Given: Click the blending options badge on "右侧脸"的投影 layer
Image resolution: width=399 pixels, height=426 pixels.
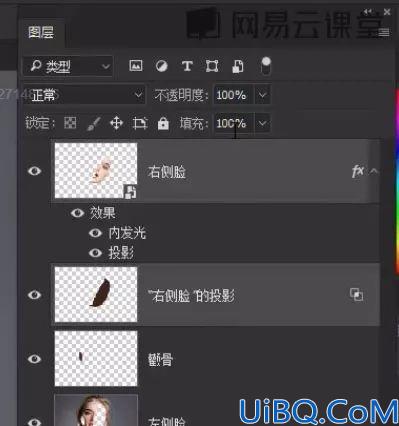Looking at the screenshot, I should [x=357, y=295].
